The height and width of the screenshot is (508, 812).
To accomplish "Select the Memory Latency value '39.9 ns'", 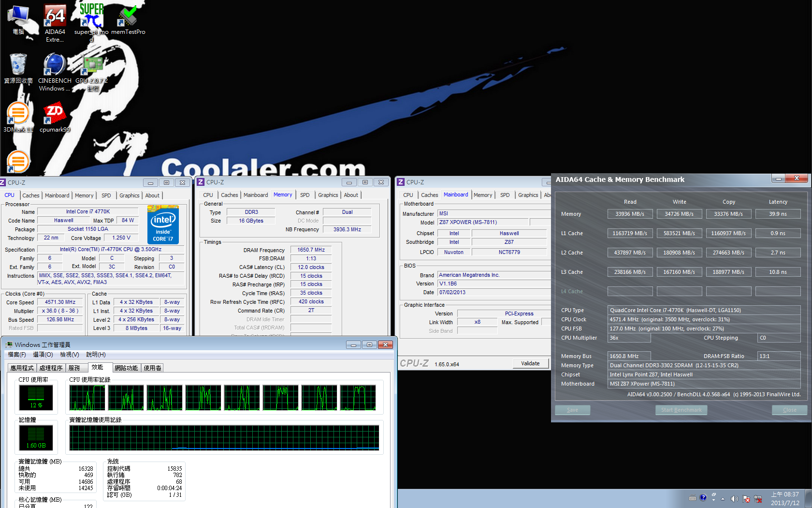I will pos(778,214).
